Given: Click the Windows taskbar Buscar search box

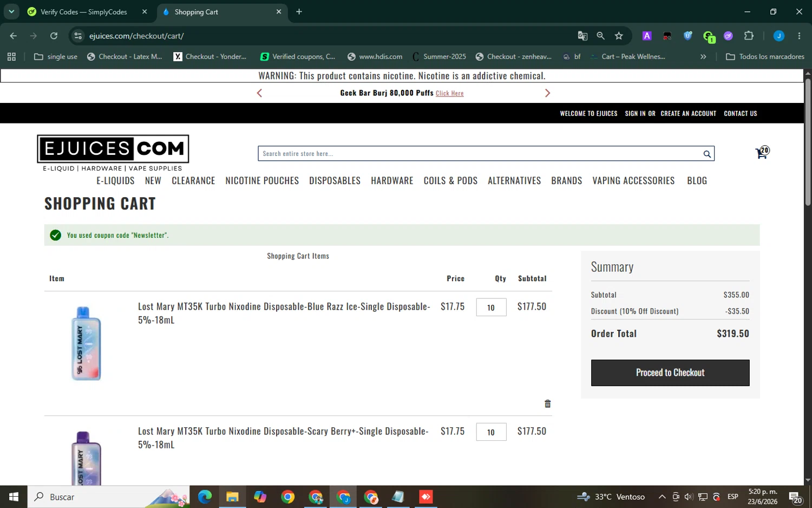Looking at the screenshot, I should point(109,497).
